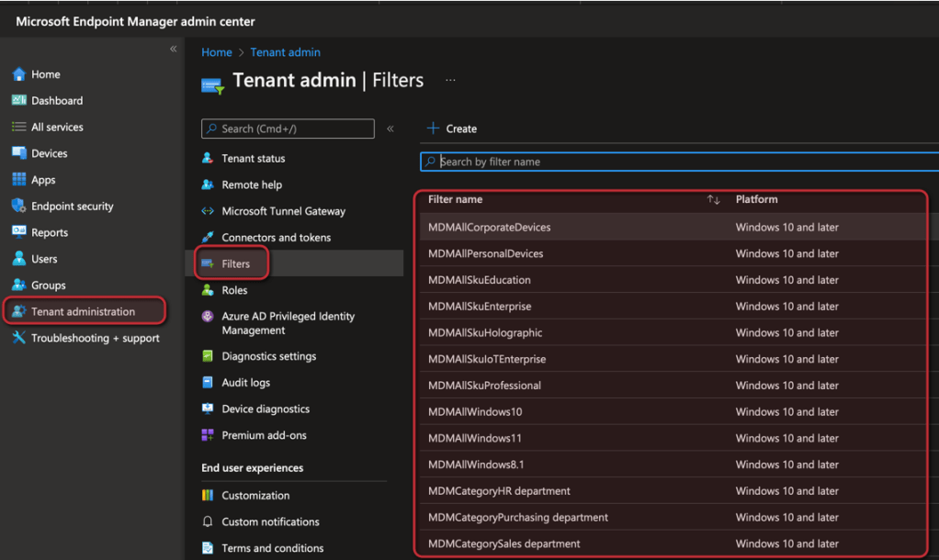Collapse the Tenant admin blade menu
Image resolution: width=939 pixels, height=560 pixels.
(x=390, y=129)
